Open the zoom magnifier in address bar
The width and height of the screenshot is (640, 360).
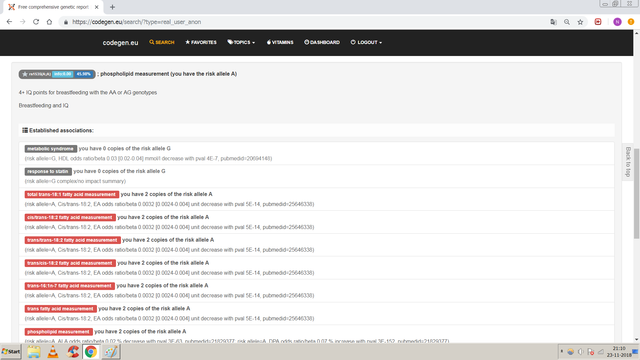point(567,22)
